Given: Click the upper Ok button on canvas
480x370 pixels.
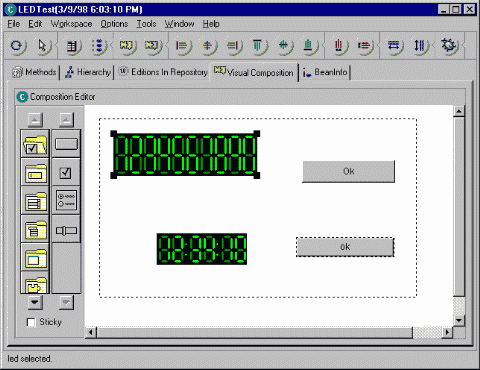Looking at the screenshot, I should click(348, 171).
